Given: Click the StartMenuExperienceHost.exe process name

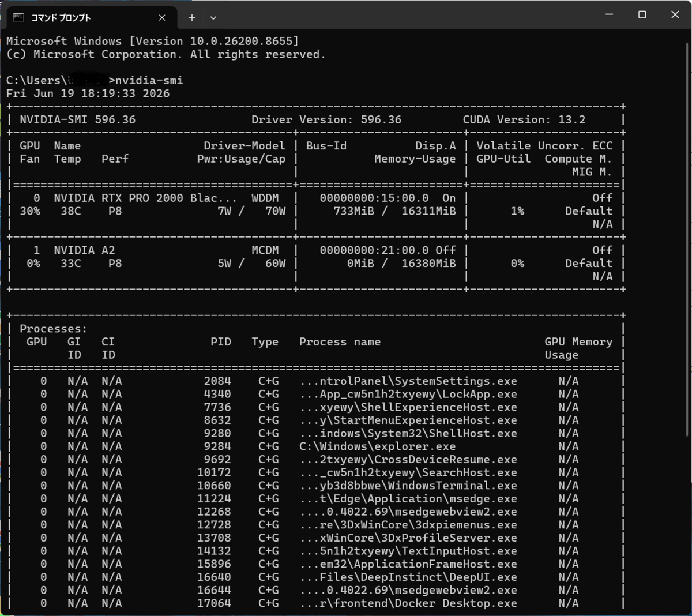Looking at the screenshot, I should 408,420.
